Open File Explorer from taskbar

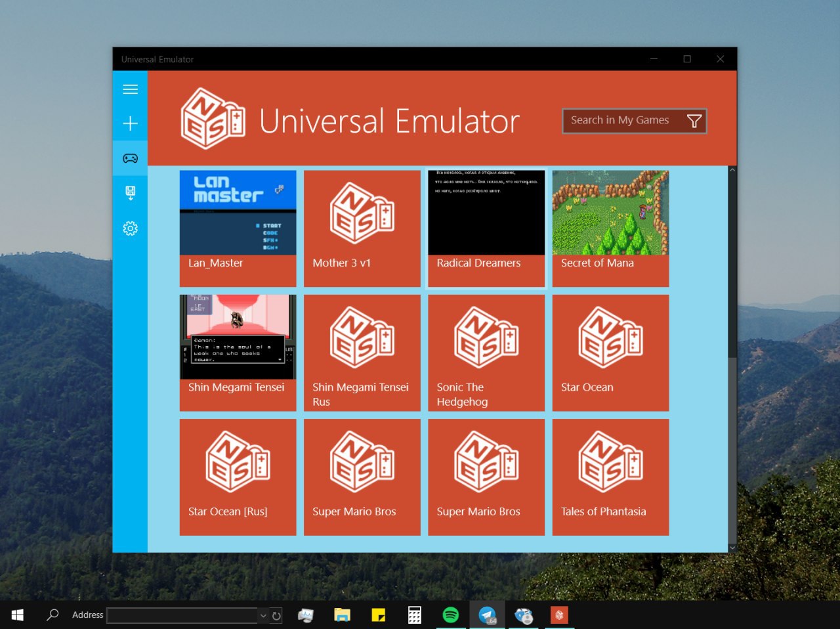click(342, 615)
